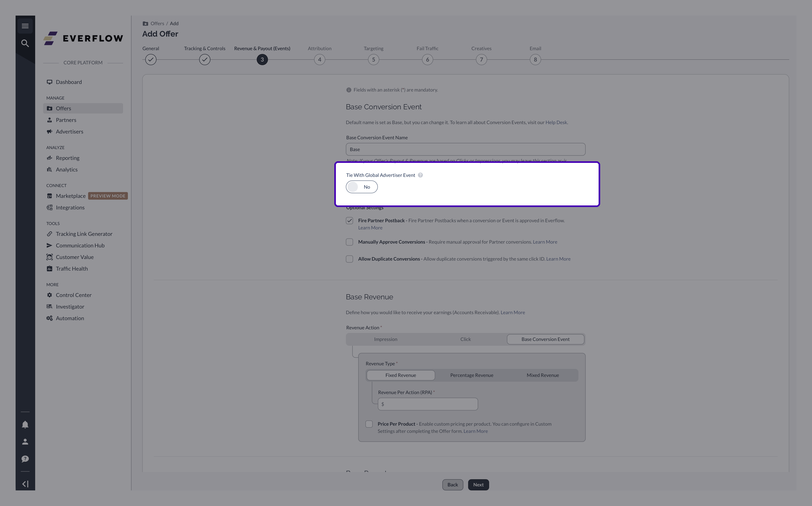Select Click revenue action
812x506 pixels.
point(465,339)
